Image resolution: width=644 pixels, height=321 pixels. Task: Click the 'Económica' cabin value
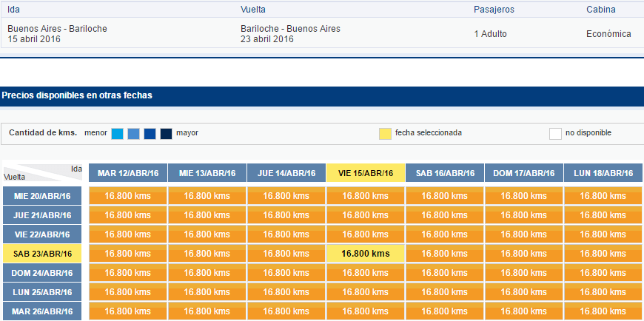pyautogui.click(x=608, y=34)
